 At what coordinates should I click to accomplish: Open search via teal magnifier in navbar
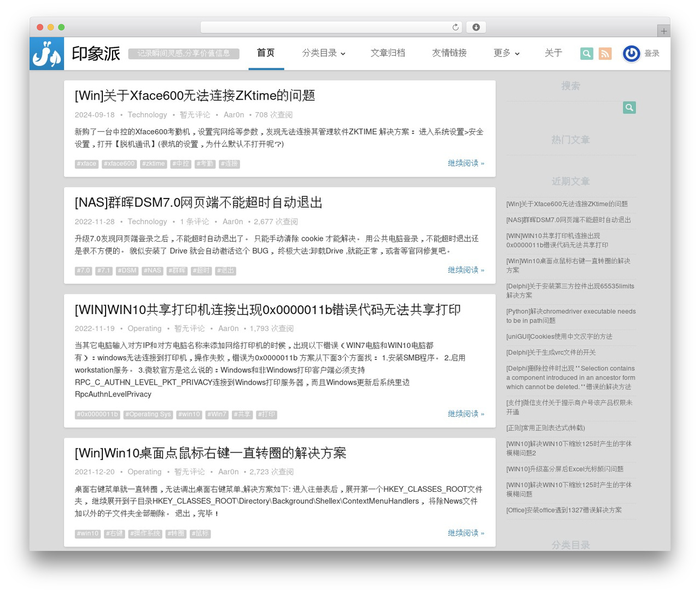587,54
